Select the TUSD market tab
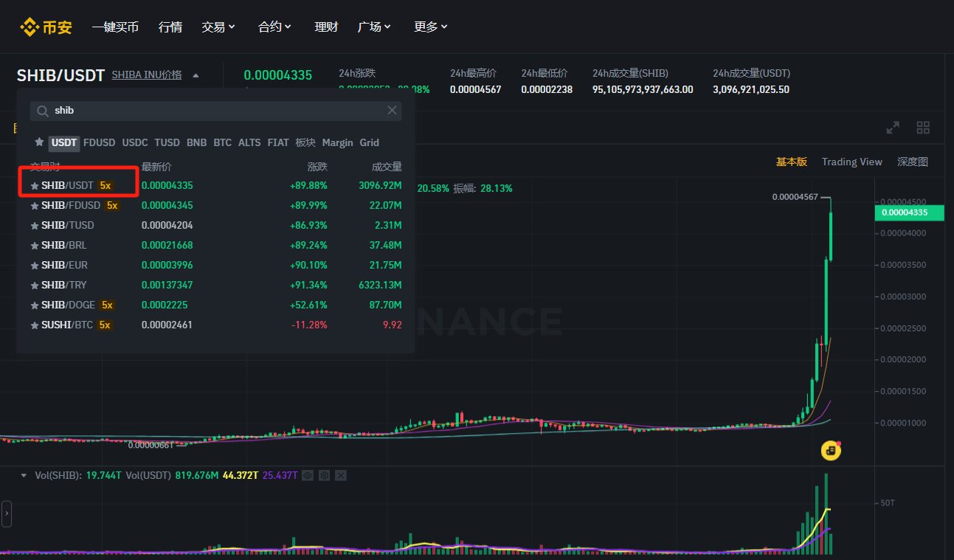This screenshot has width=954, height=560. coord(167,142)
